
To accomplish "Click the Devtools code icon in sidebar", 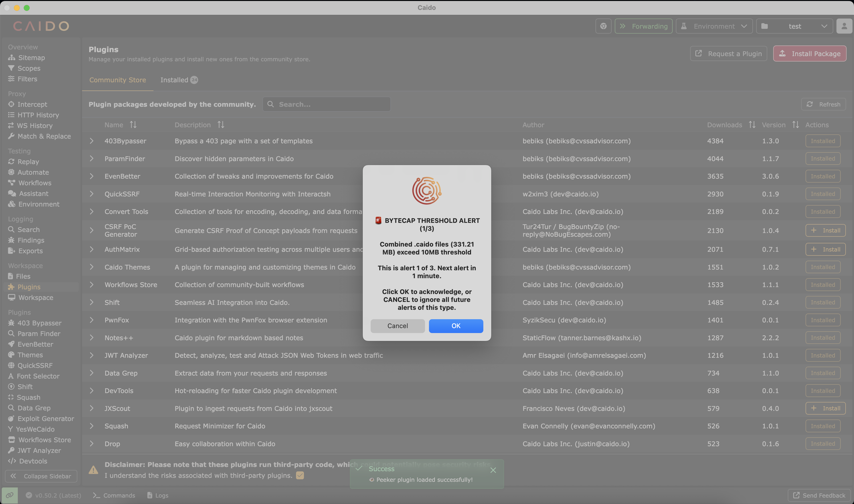I will coord(12,461).
